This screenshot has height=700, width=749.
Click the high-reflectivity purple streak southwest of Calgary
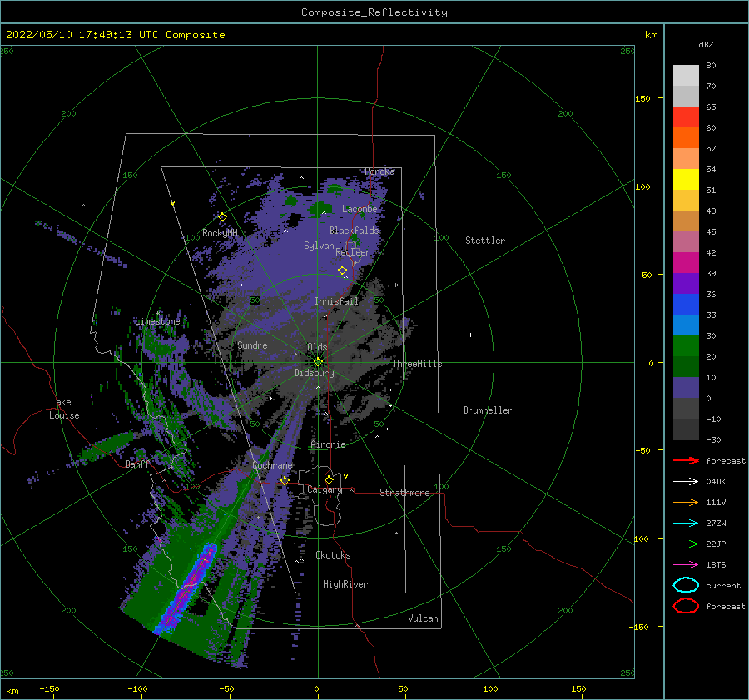click(x=186, y=589)
